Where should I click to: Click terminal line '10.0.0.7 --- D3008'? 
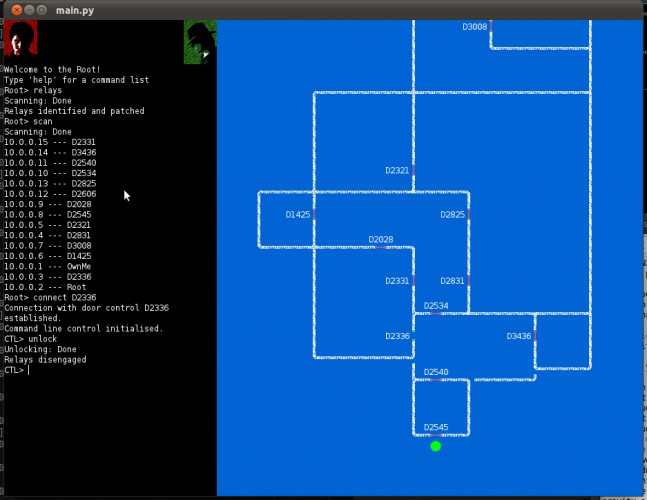(x=48, y=246)
